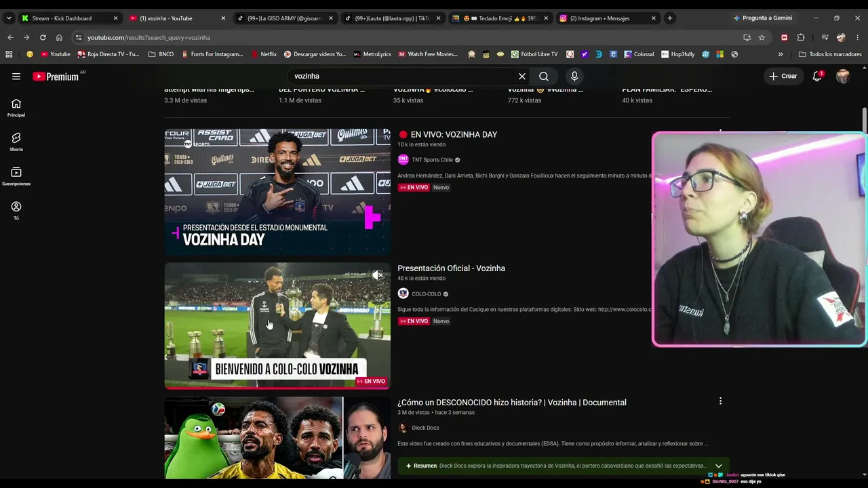Open the tab search dropdown arrow
Image resolution: width=868 pixels, height=488 pixels.
(9, 18)
